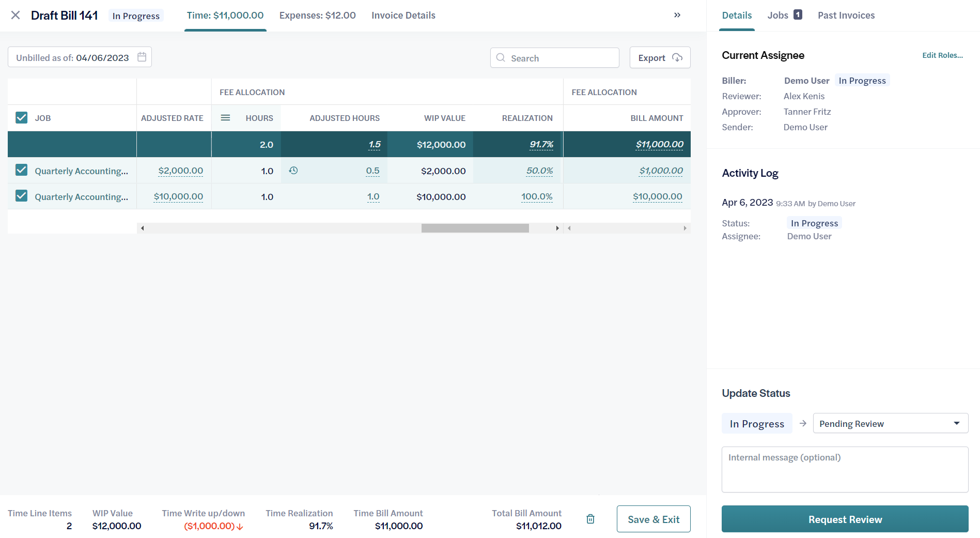
Task: Edit the $10,000.00 adjusted rate
Action: pos(178,196)
